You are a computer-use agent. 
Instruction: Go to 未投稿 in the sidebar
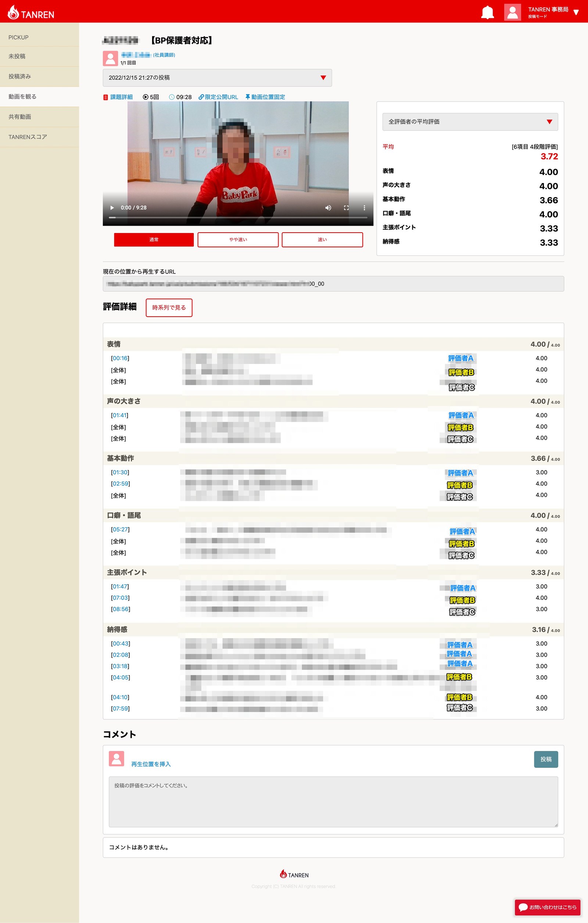pos(39,56)
